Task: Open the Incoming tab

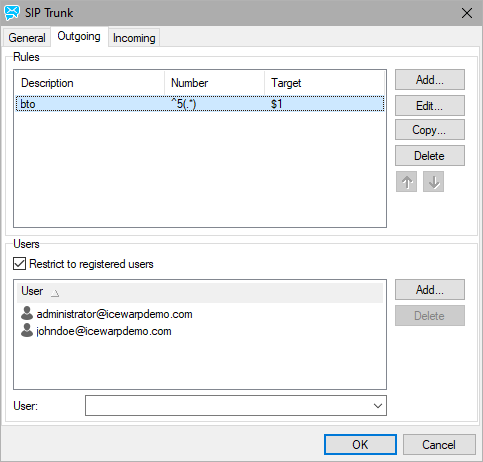Action: pos(134,38)
